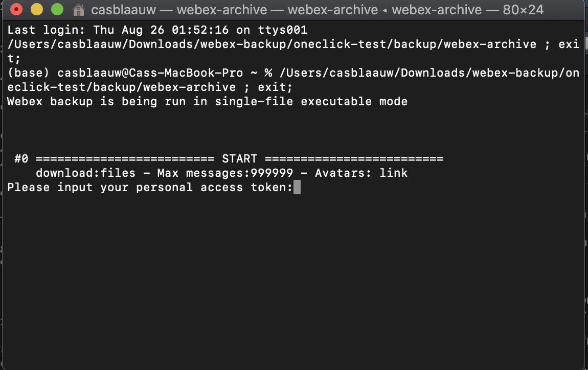
Task: Click the block cursor after the token prompt
Action: tap(297, 187)
